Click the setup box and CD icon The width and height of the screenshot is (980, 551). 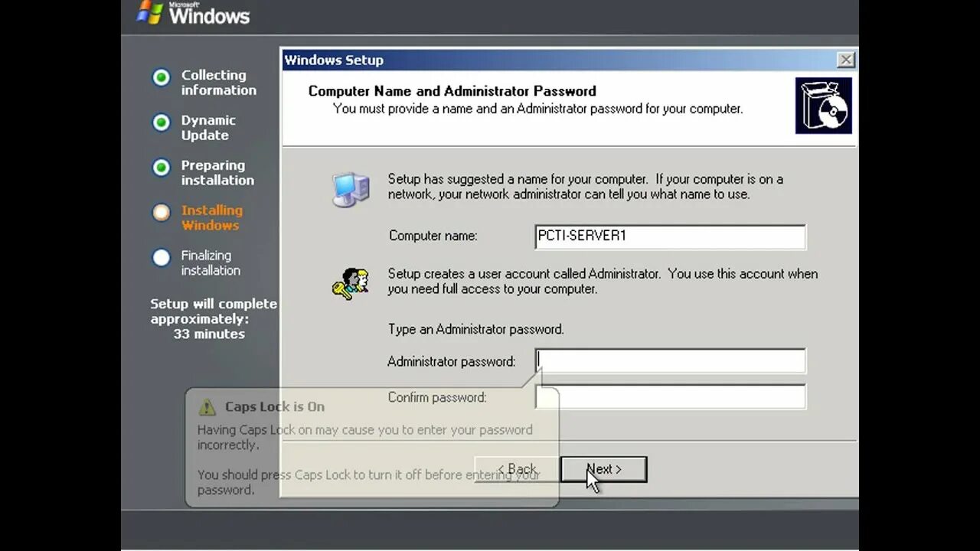824,106
